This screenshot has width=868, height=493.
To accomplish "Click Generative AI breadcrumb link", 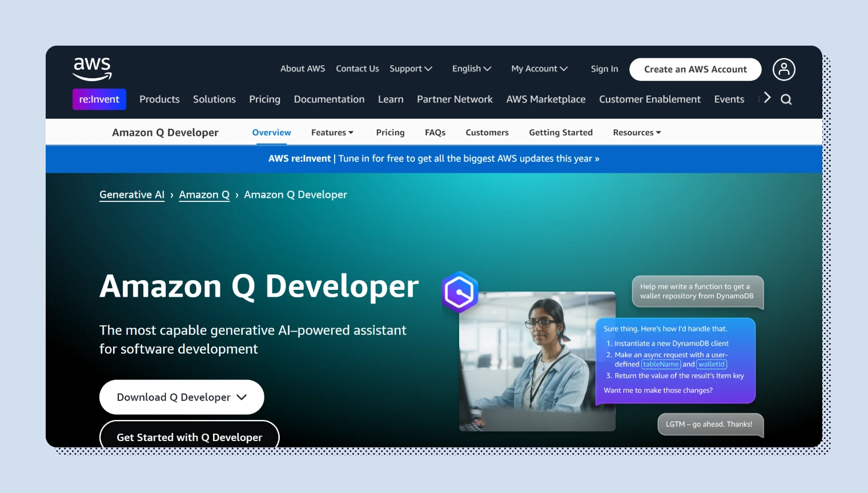I will [x=132, y=195].
